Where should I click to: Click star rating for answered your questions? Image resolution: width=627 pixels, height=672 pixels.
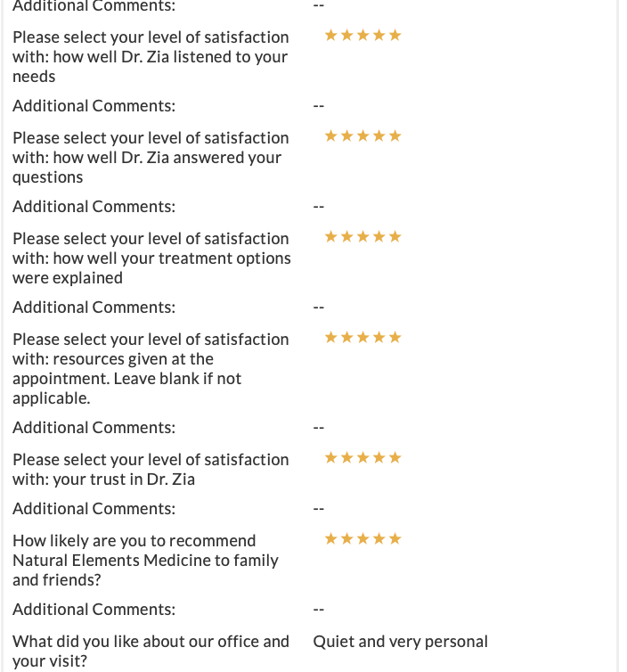[x=362, y=135]
